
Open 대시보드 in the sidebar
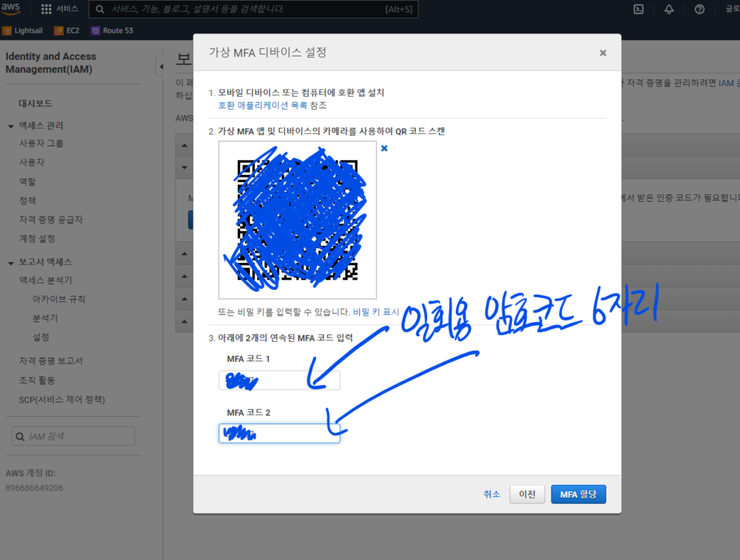pyautogui.click(x=35, y=103)
